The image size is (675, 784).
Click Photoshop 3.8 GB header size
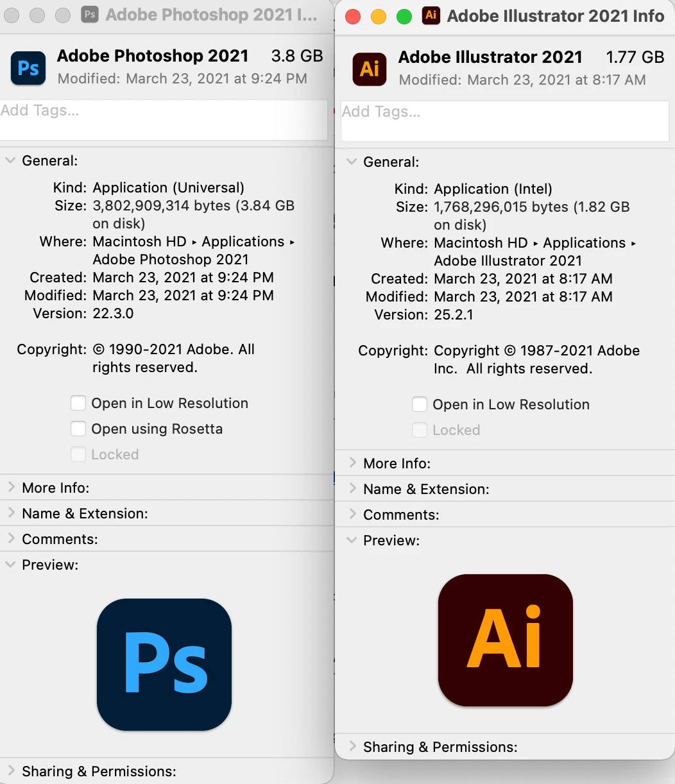[x=297, y=56]
